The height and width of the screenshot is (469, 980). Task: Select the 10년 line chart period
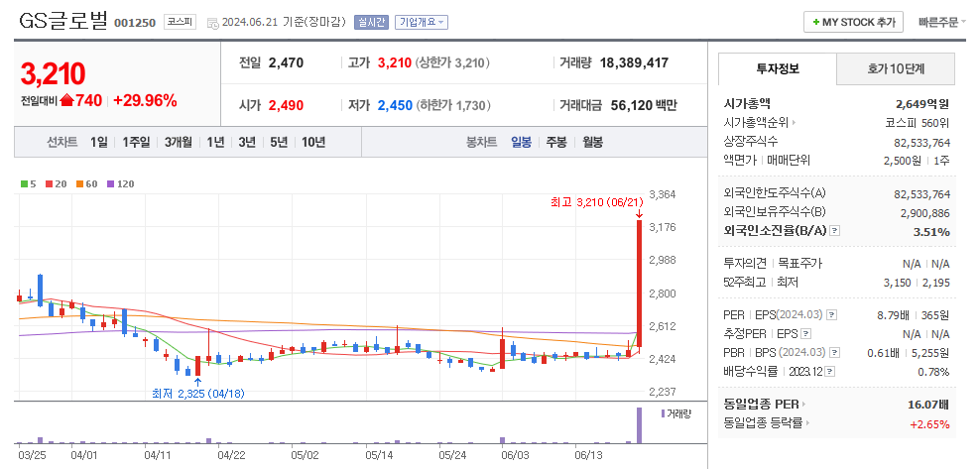pyautogui.click(x=313, y=143)
